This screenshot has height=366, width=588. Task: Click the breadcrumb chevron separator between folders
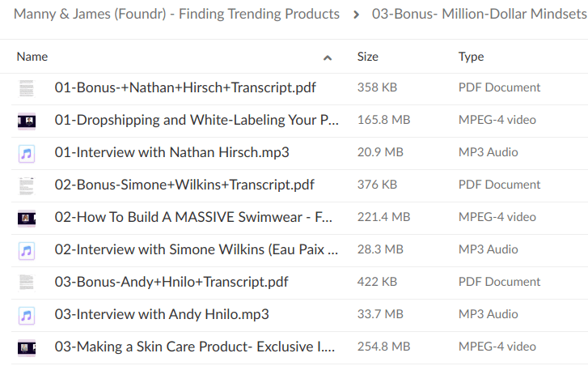(356, 14)
